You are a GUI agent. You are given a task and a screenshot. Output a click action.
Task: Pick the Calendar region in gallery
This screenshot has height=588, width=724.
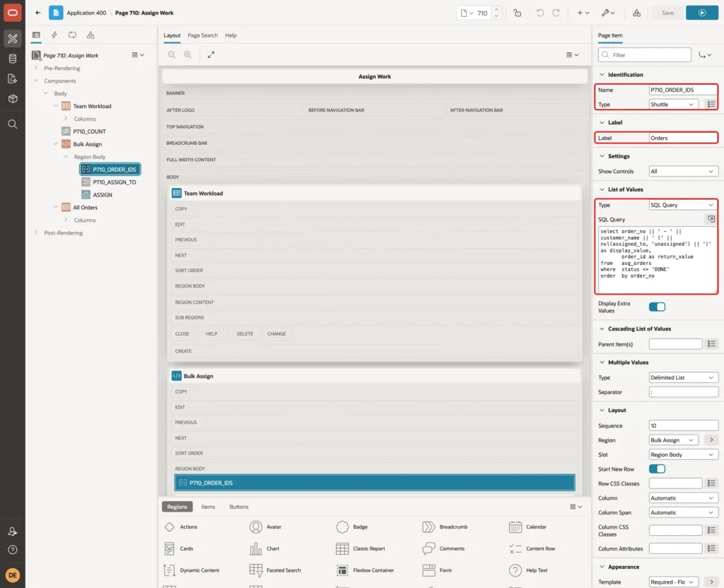(527, 527)
